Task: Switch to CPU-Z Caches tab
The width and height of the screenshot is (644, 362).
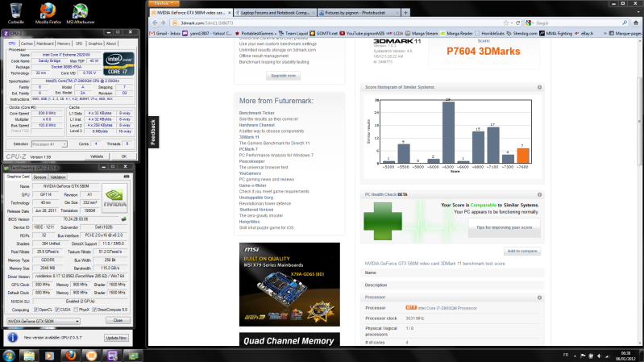Action: (27, 44)
